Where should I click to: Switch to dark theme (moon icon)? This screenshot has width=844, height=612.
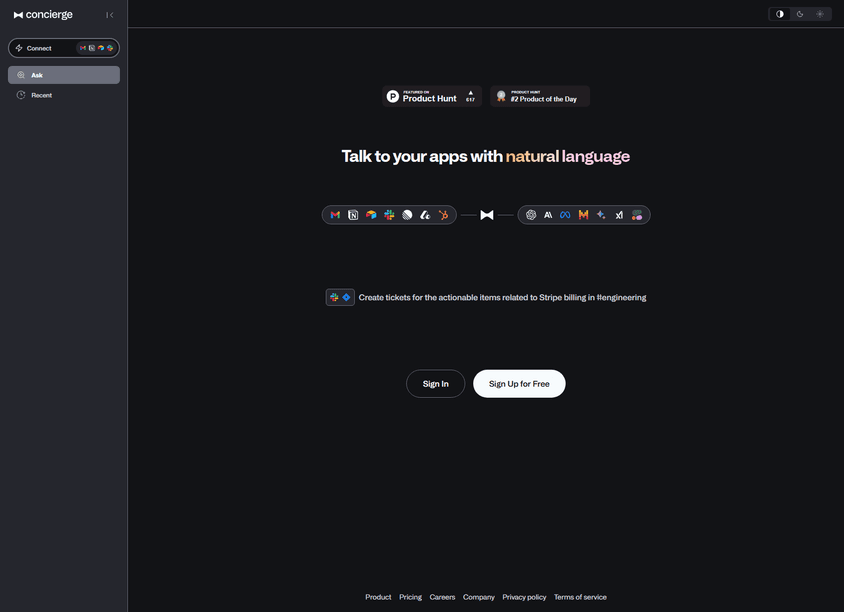coord(800,14)
